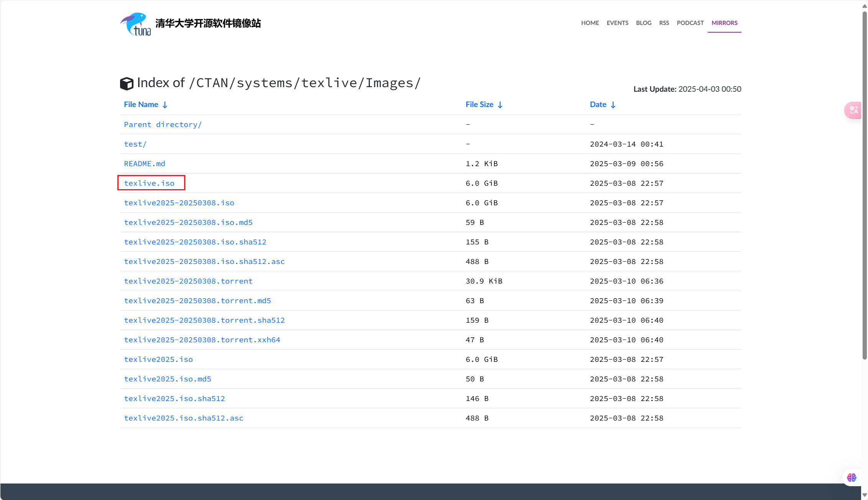The width and height of the screenshot is (868, 500).
Task: Open RSS navigation item
Action: [664, 23]
